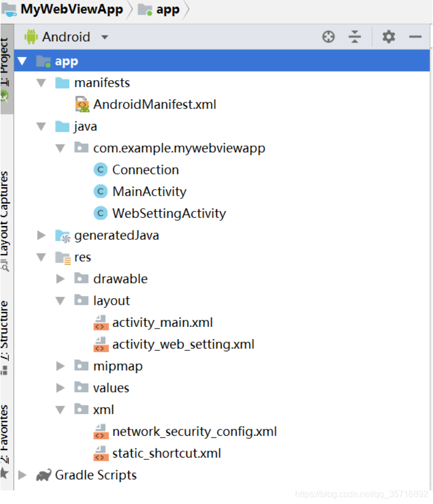
Task: Click the activity_main.xml layout file icon
Action: pos(101,323)
